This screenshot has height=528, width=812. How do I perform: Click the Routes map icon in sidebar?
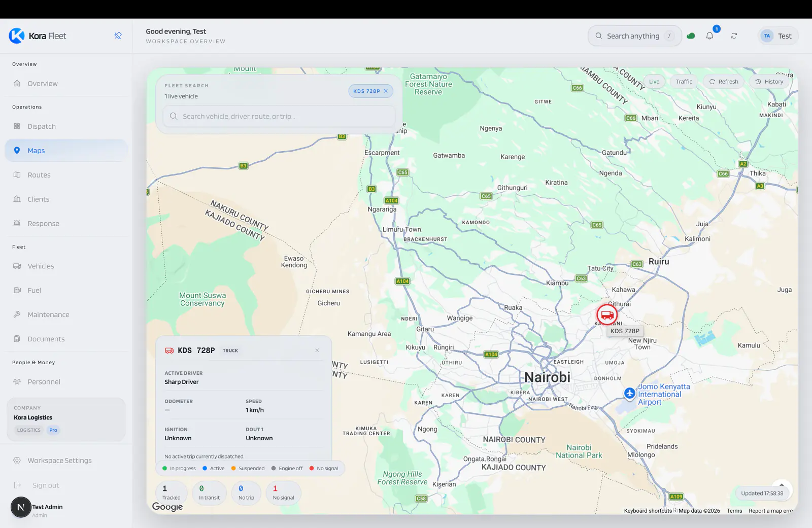pos(17,175)
